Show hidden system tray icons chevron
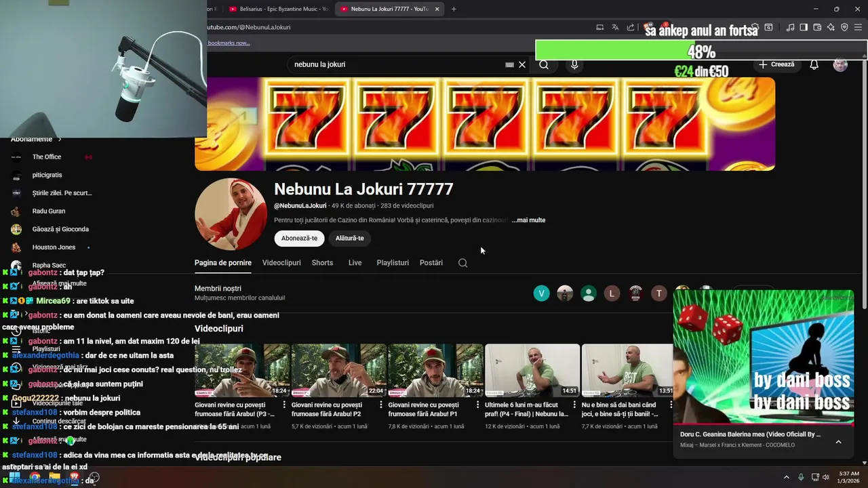 click(x=787, y=477)
